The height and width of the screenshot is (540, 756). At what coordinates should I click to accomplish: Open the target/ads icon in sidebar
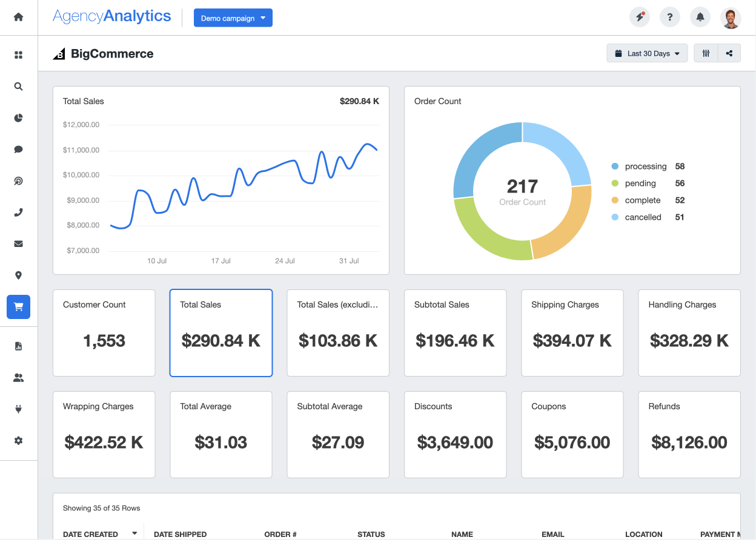pos(18,181)
